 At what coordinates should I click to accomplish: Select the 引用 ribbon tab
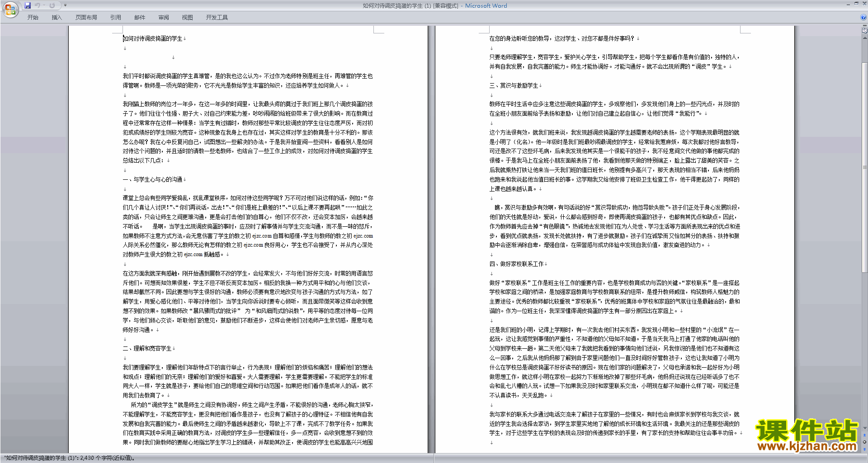click(x=116, y=18)
